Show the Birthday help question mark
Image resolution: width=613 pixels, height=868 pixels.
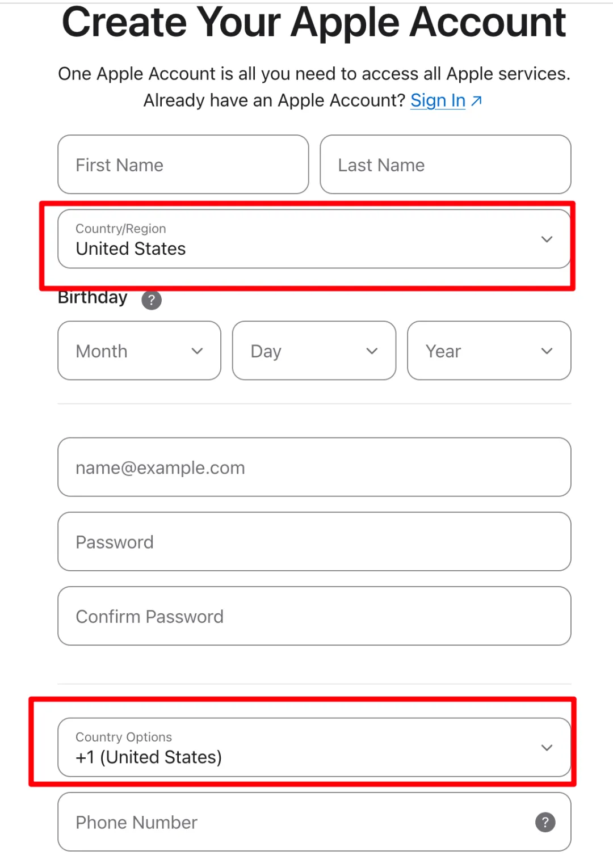152,300
